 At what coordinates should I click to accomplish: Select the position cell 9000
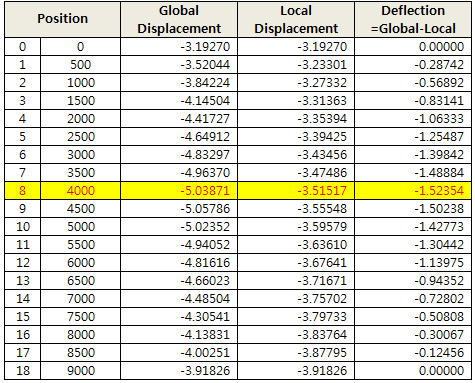[80, 371]
